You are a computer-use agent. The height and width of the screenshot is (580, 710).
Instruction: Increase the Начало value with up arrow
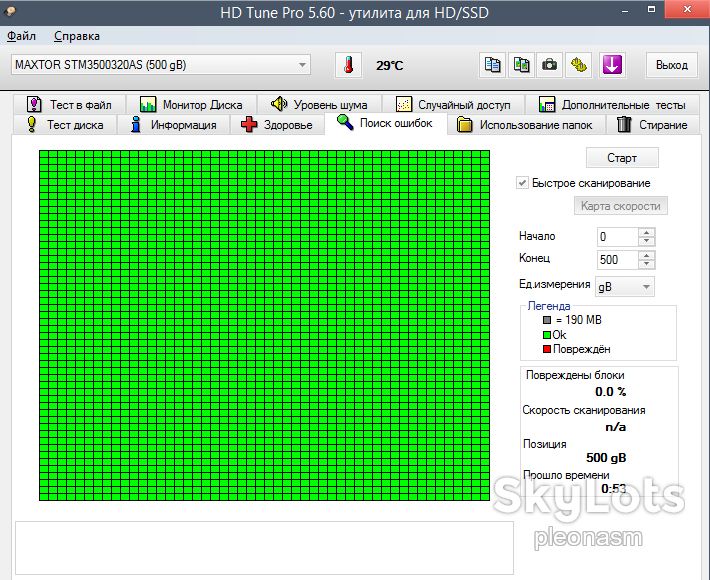647,232
